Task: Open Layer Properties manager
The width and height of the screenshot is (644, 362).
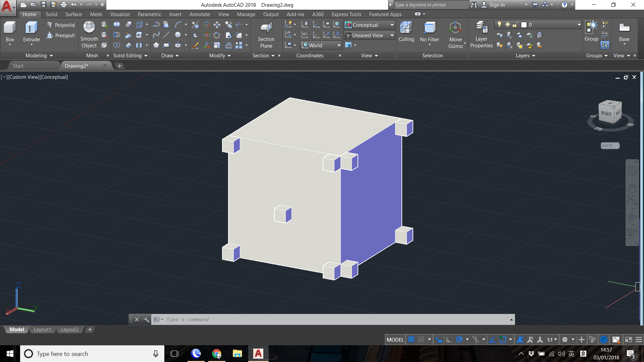Action: (481, 35)
